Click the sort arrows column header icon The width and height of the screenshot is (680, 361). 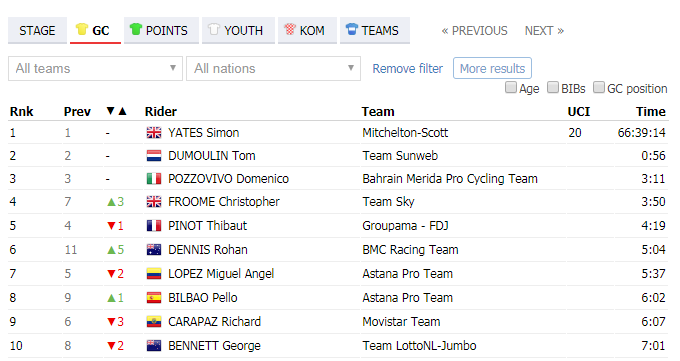[117, 112]
